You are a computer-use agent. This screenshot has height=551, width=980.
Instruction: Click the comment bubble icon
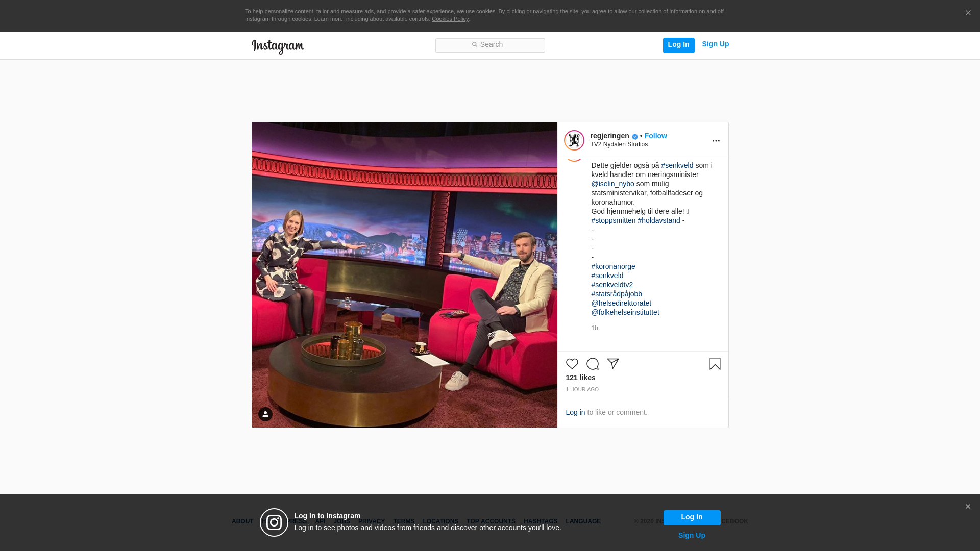pyautogui.click(x=592, y=364)
